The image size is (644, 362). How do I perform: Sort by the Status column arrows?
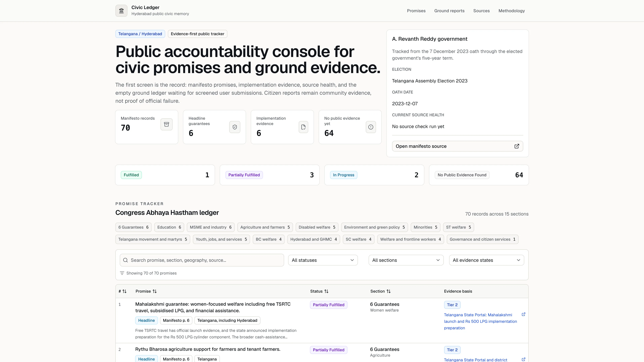(326, 291)
